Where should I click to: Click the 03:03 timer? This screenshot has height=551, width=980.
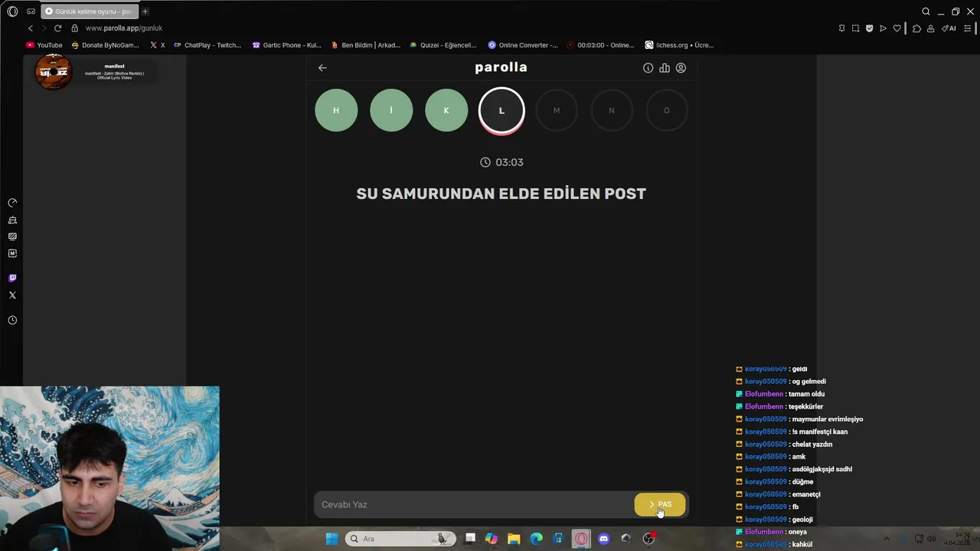click(501, 162)
